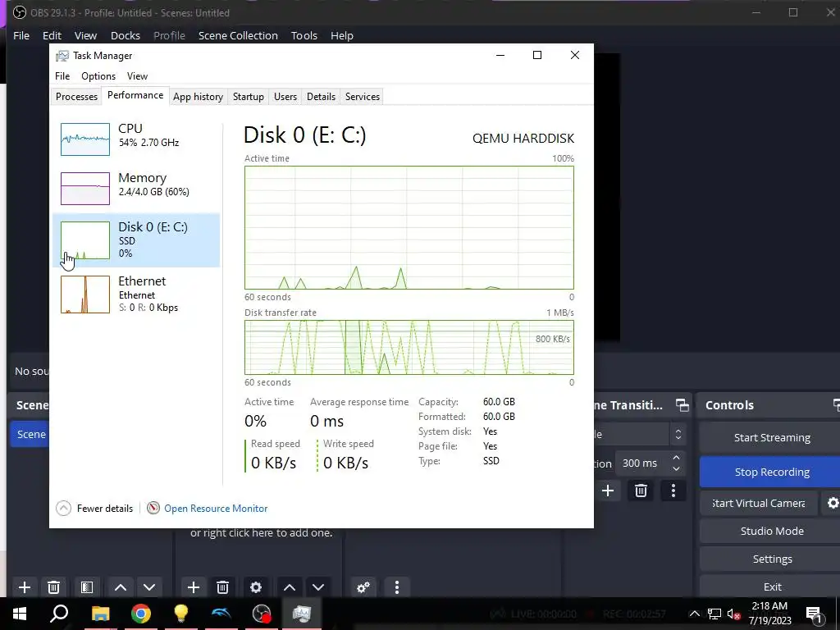Open the Details tab

pyautogui.click(x=321, y=97)
